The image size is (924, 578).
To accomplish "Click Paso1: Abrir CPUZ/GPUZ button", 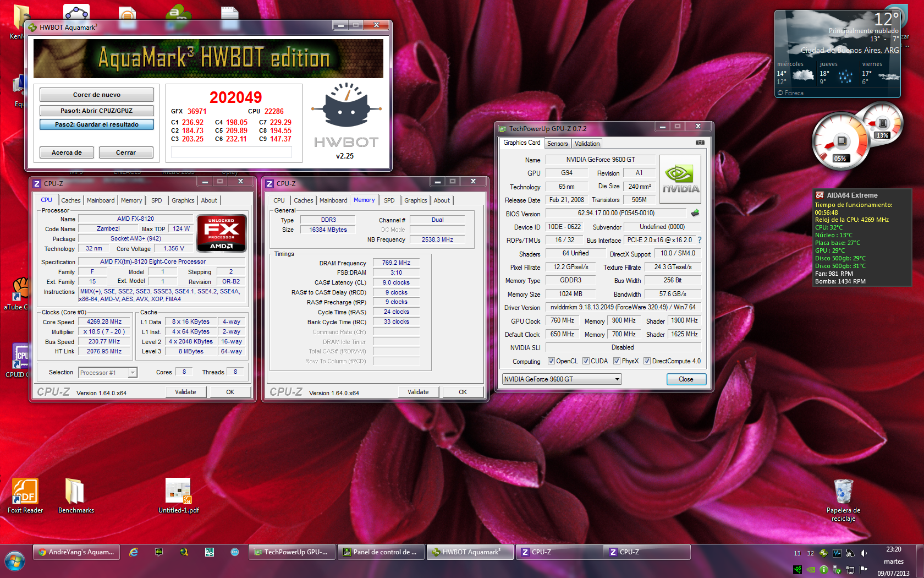I will [97, 111].
